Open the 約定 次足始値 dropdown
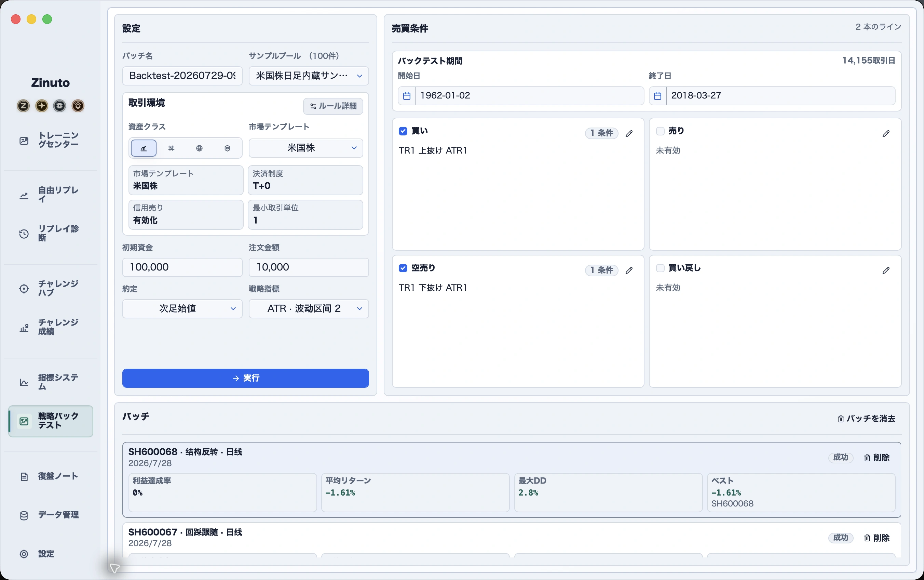The image size is (924, 580). (182, 309)
